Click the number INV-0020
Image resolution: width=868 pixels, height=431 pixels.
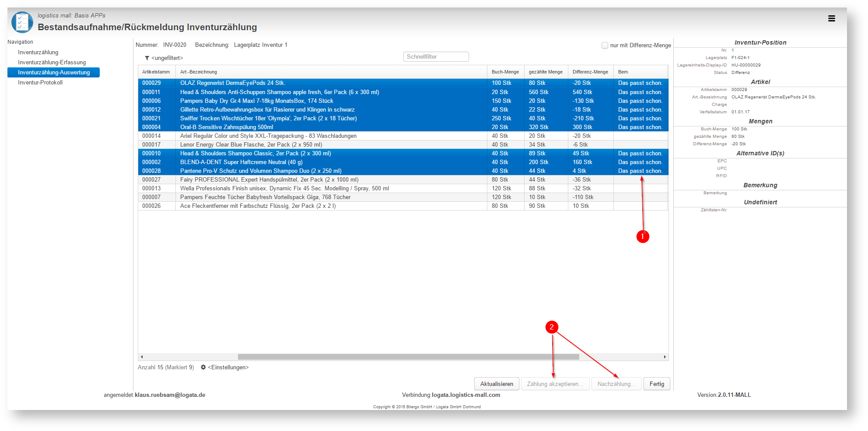coord(175,45)
